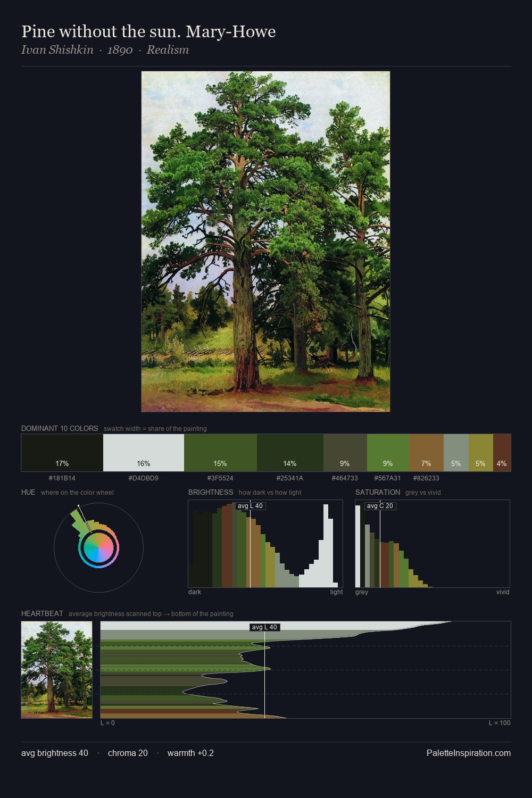Click the 'light' axis label under brightness
The image size is (532, 798).
tap(336, 592)
